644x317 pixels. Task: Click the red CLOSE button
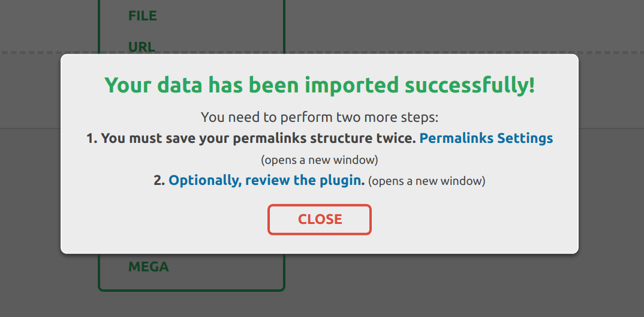point(320,220)
